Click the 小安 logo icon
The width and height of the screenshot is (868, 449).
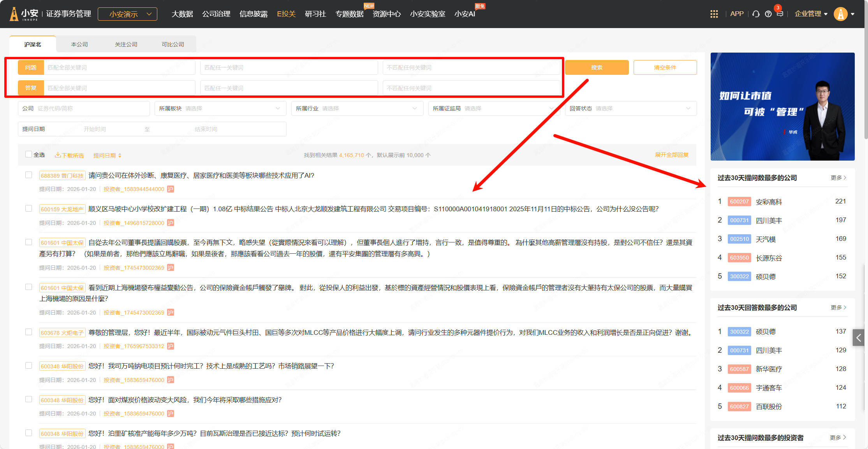tap(14, 14)
